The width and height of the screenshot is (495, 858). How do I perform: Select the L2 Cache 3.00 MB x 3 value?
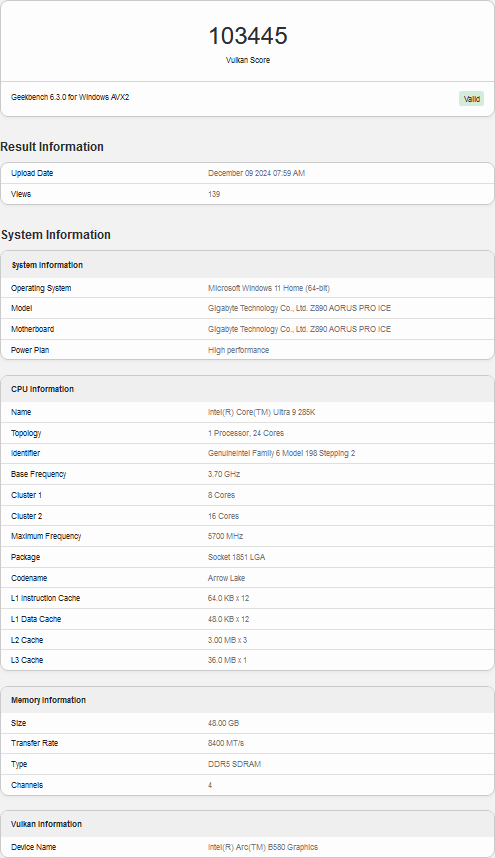tap(227, 640)
